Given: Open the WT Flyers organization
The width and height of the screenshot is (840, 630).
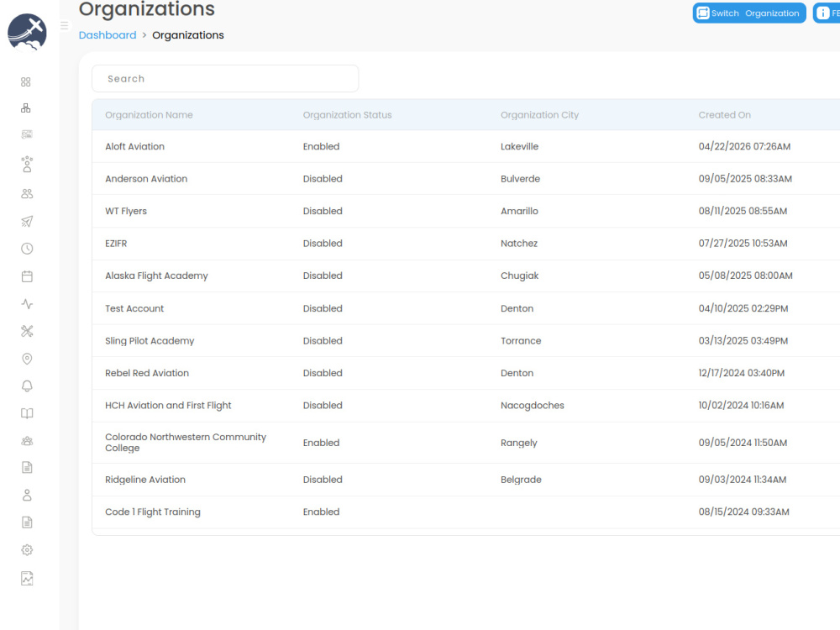Looking at the screenshot, I should 126,211.
